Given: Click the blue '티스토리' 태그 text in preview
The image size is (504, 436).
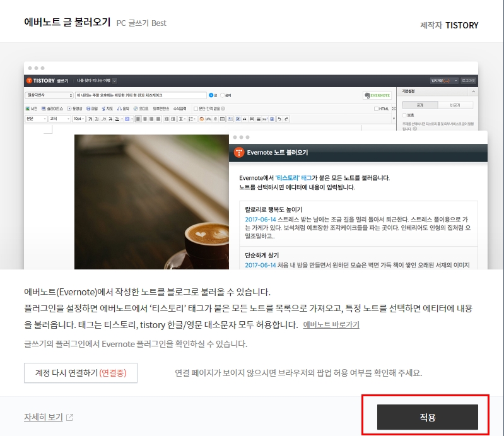Looking at the screenshot, I should point(293,178).
